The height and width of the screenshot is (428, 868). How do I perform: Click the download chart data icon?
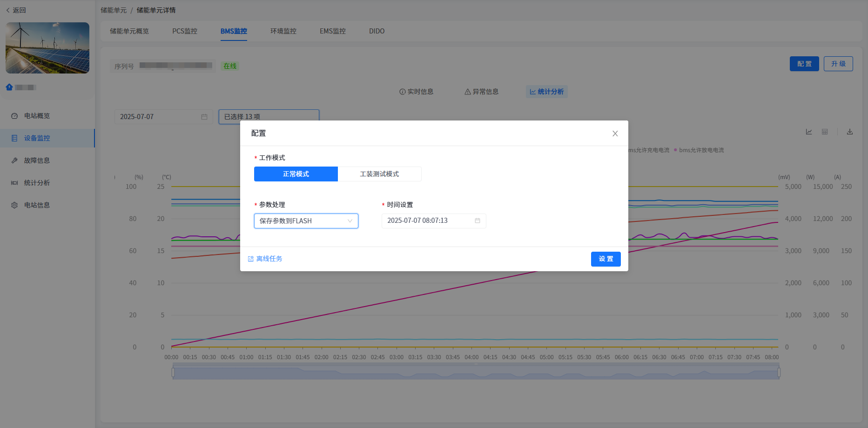click(850, 132)
